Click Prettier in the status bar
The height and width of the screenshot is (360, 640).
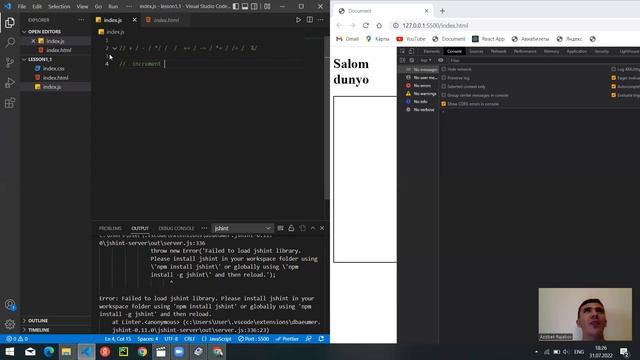click(x=287, y=339)
